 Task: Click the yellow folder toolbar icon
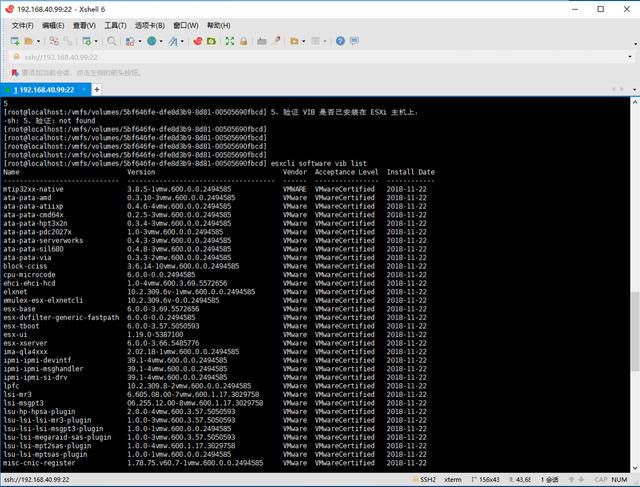pos(294,41)
